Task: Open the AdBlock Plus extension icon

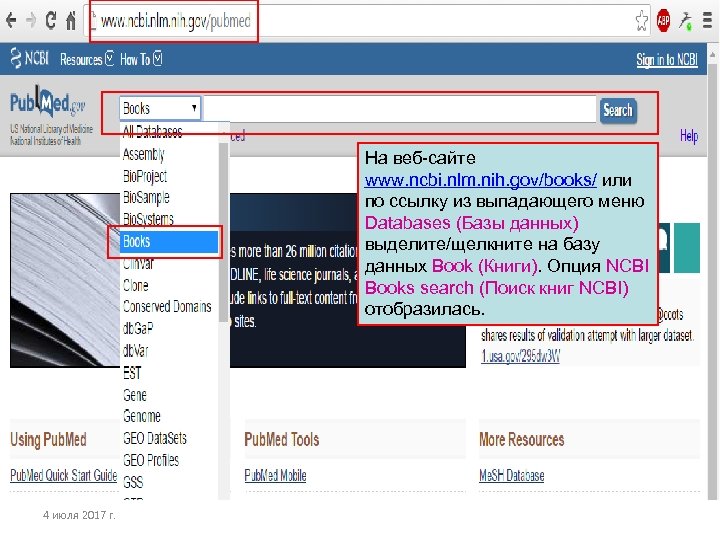Action: [664, 20]
